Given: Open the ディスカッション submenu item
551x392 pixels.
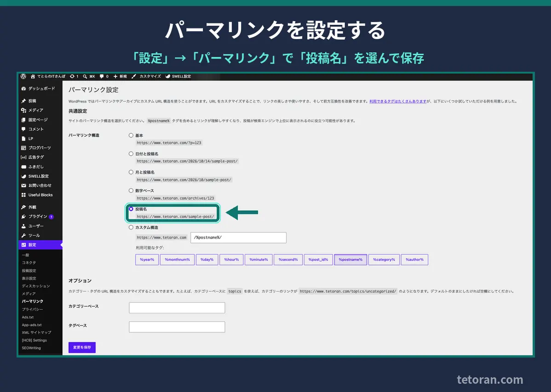Looking at the screenshot, I should (x=36, y=286).
